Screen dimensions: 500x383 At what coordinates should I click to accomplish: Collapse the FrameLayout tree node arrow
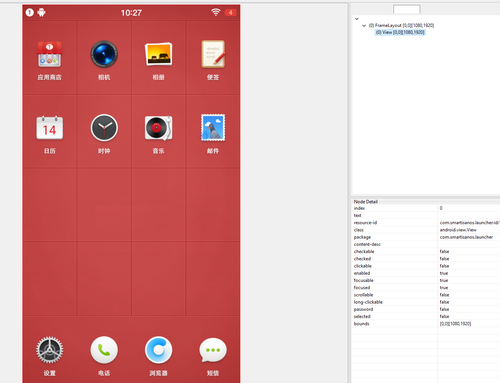click(x=364, y=25)
